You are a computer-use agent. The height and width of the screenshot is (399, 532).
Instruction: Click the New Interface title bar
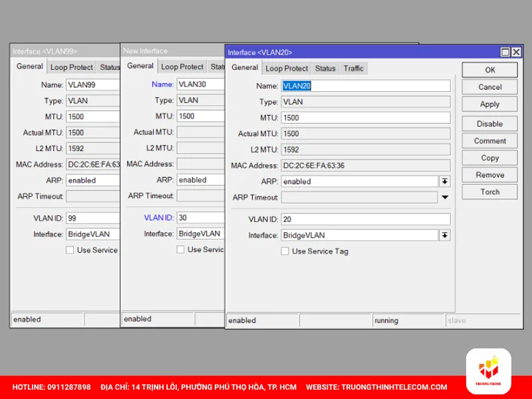(173, 51)
